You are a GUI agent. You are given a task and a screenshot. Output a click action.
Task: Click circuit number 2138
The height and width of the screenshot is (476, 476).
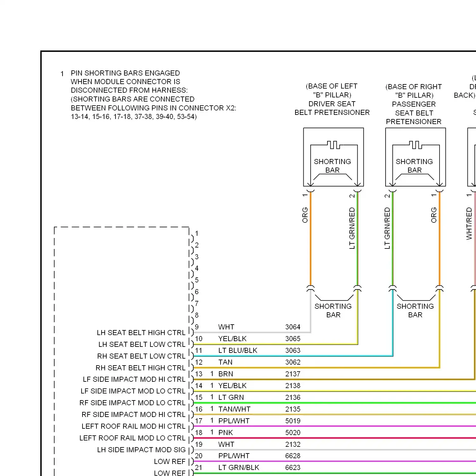click(x=293, y=386)
